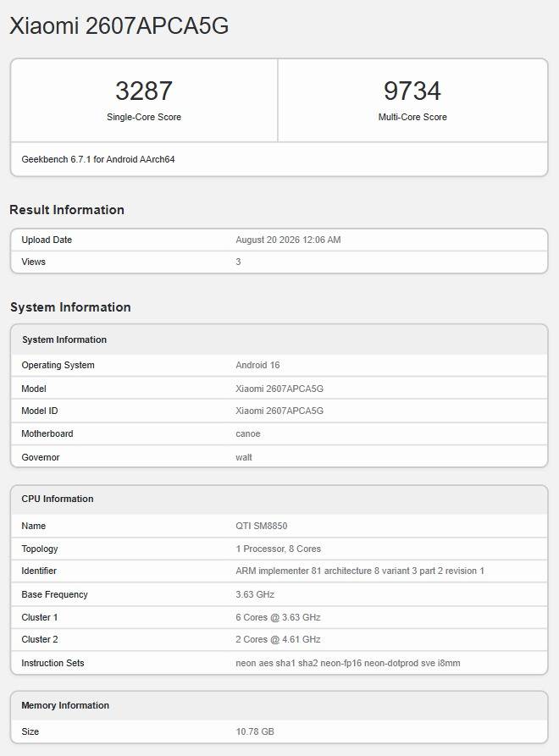Click the Base Frequency label
The image size is (559, 756).
pyautogui.click(x=54, y=594)
